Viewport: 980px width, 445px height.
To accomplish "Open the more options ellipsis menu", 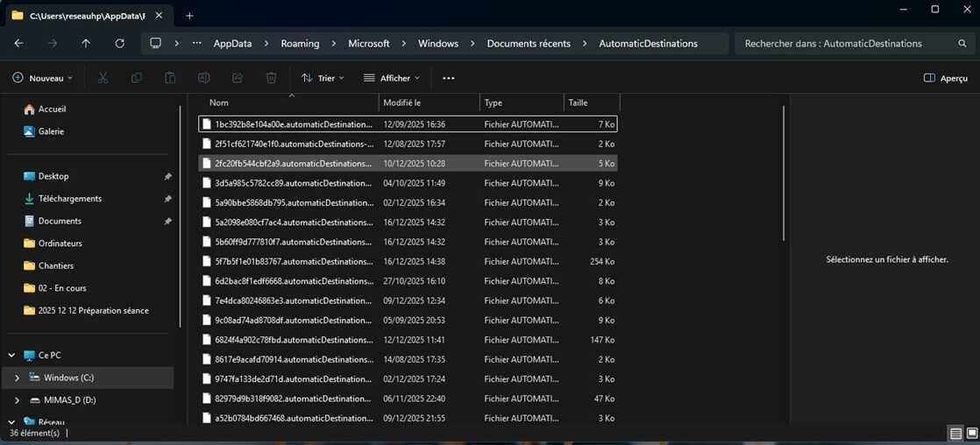I will pos(449,78).
